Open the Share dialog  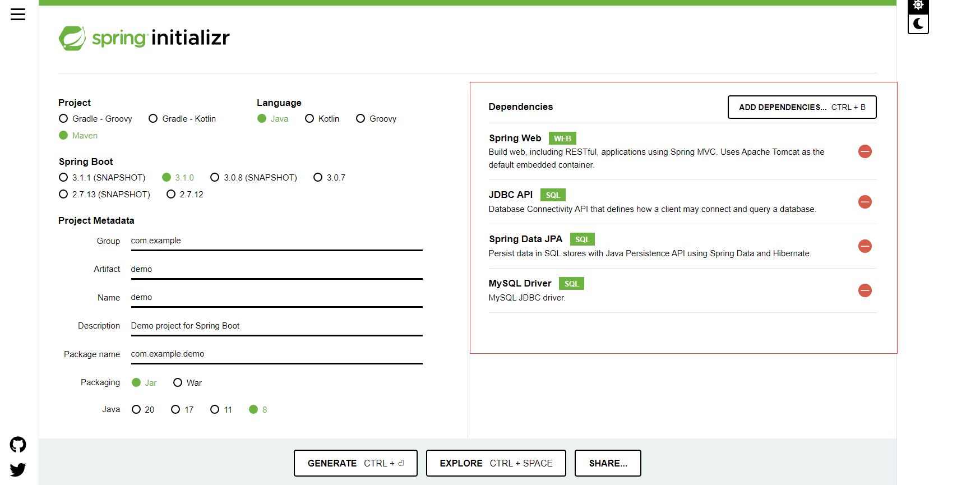coord(608,463)
